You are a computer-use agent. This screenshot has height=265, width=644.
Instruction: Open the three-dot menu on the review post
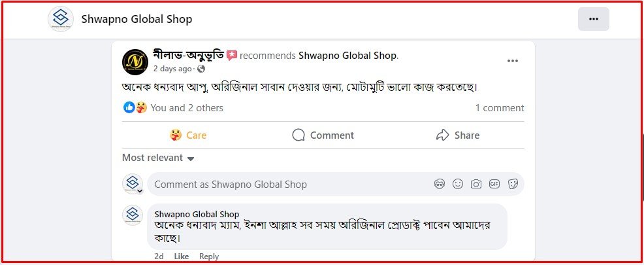(x=513, y=62)
